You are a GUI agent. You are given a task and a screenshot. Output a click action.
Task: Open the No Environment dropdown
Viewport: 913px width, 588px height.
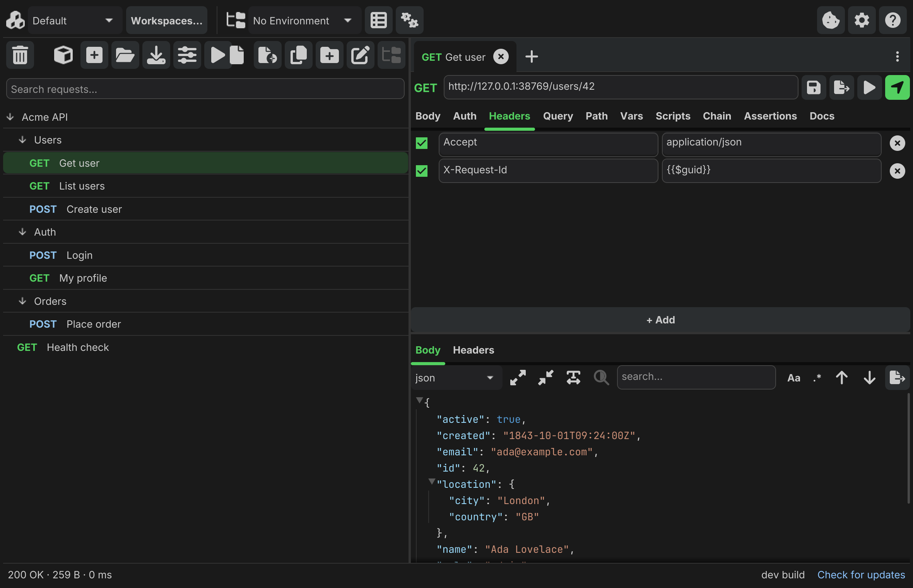[x=304, y=20]
